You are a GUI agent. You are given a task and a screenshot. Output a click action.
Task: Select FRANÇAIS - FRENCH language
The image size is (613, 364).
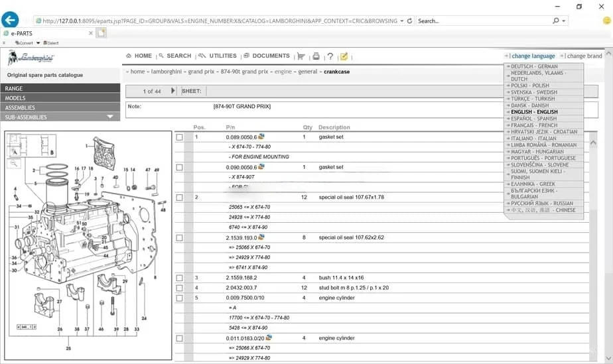point(533,125)
